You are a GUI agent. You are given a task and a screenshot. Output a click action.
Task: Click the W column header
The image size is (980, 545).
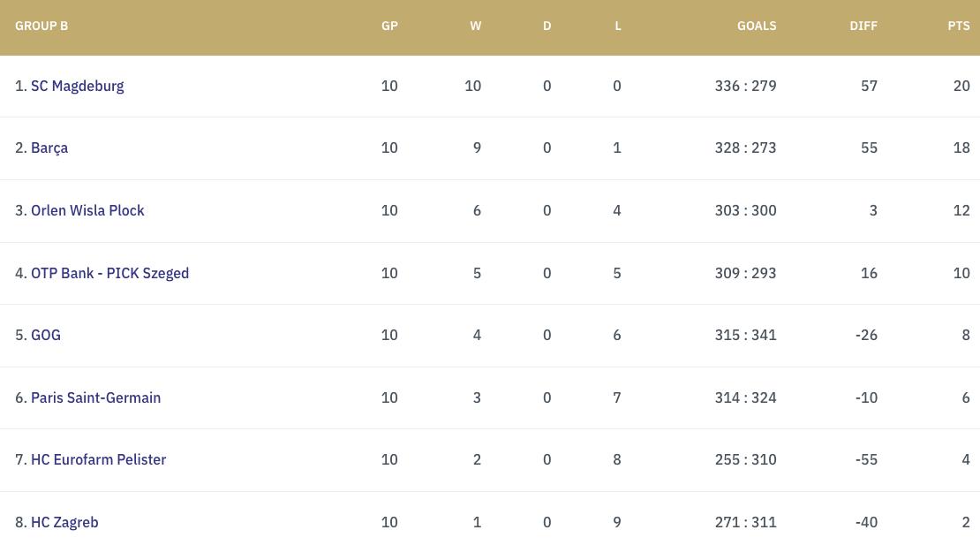click(476, 26)
